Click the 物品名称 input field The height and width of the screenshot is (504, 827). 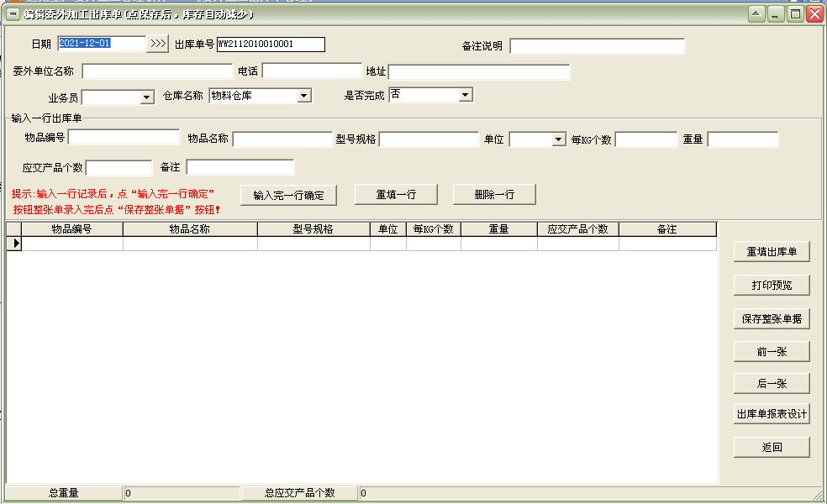tap(282, 139)
